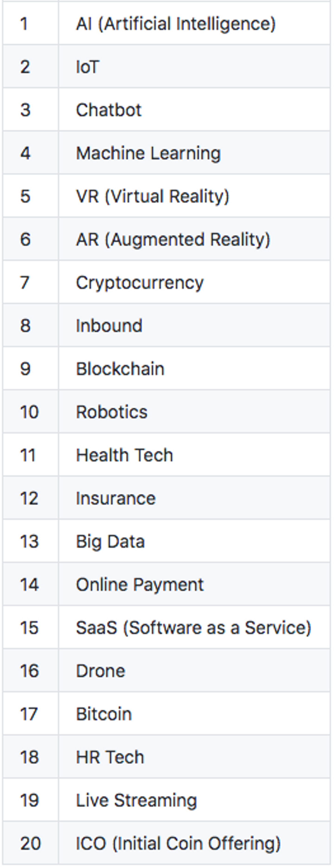Click the 'Blockchain' entry
The height and width of the screenshot is (868, 334).
point(120,369)
